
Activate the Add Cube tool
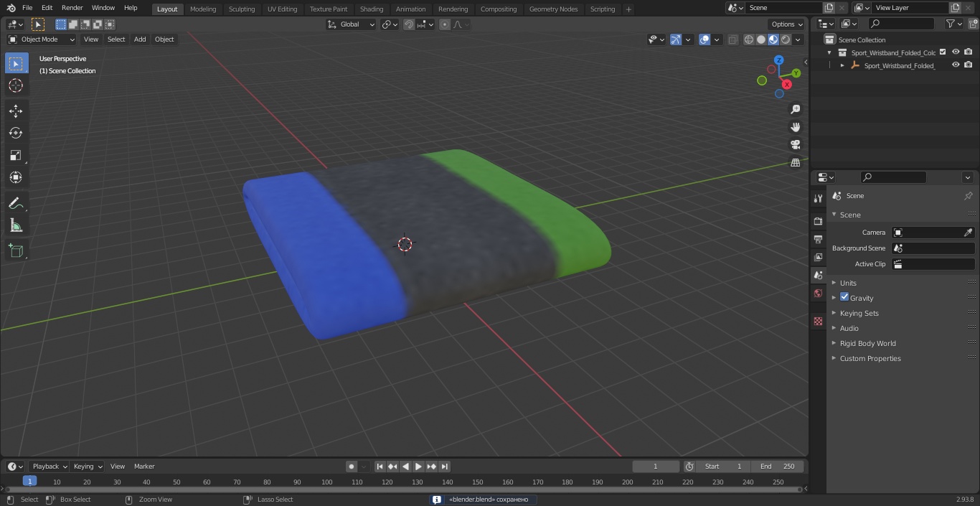coord(16,250)
